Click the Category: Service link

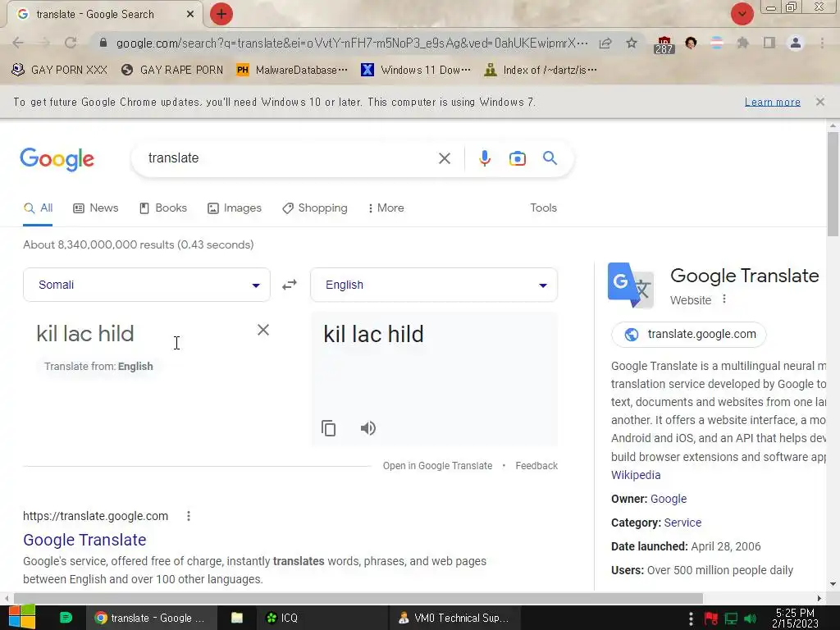[x=682, y=523]
